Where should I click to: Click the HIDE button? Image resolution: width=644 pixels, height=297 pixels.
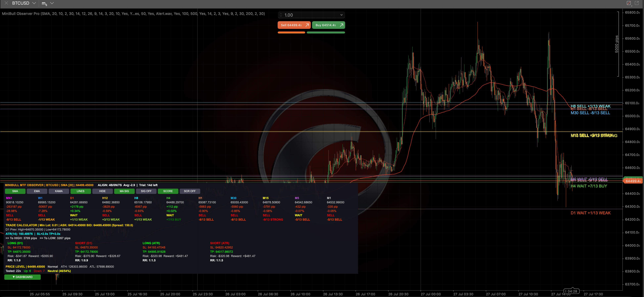point(102,191)
